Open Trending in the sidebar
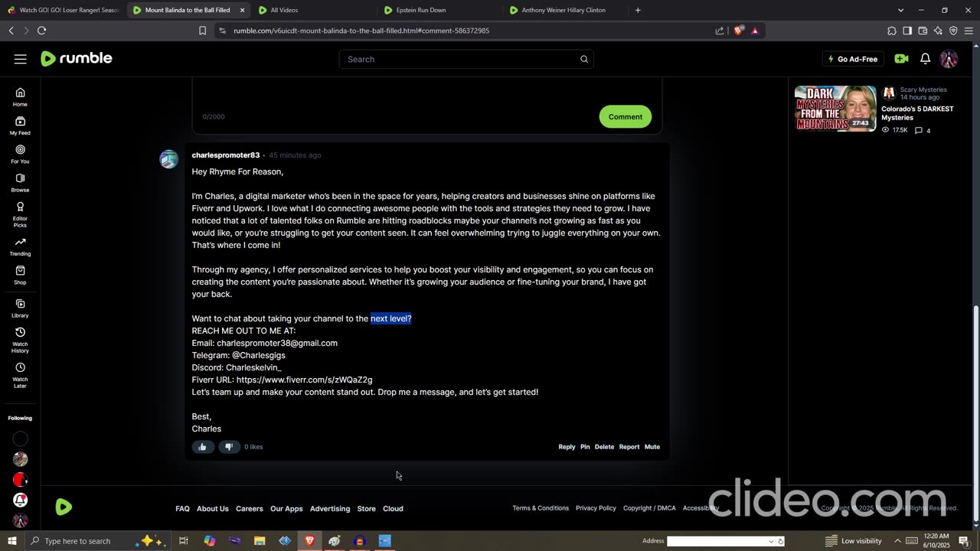 [x=20, y=246]
